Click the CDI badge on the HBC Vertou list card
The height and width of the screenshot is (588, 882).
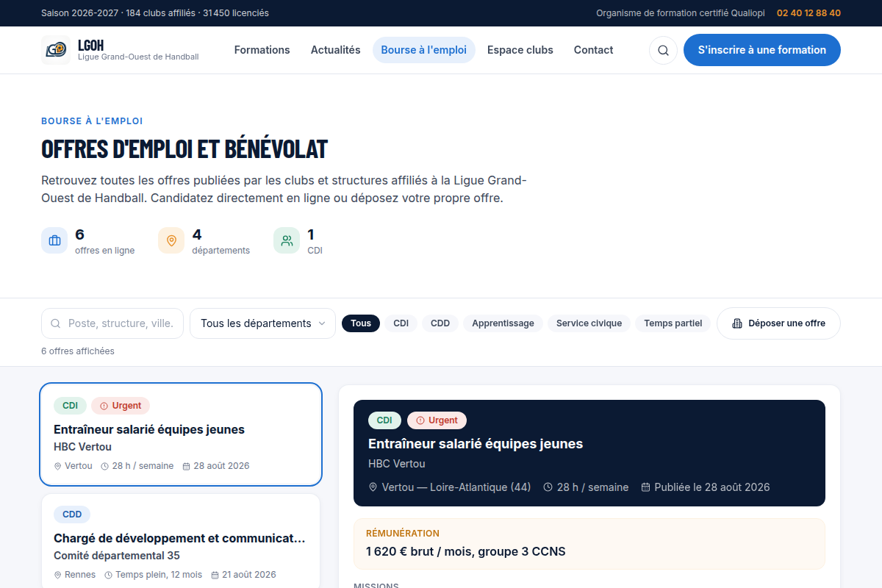(x=70, y=406)
